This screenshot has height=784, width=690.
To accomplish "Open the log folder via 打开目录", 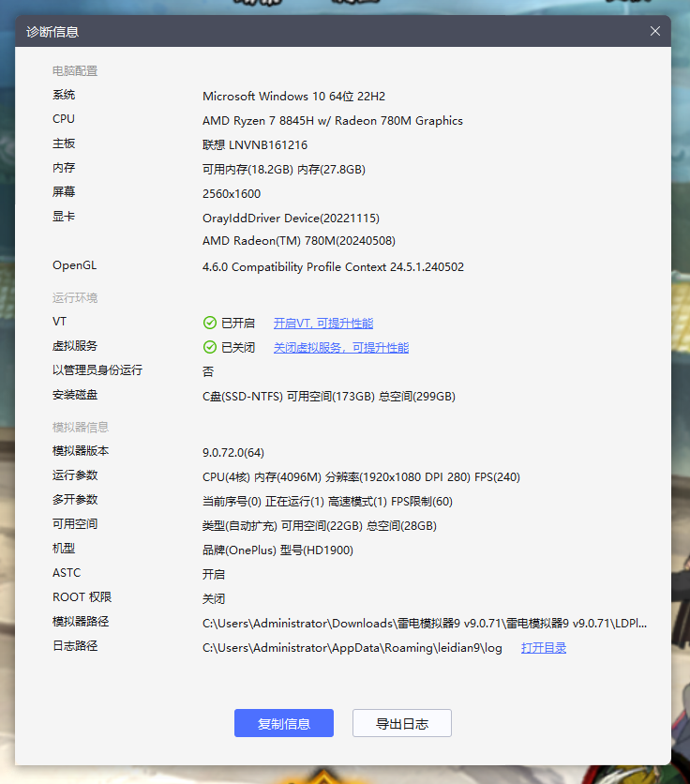I will [x=544, y=647].
